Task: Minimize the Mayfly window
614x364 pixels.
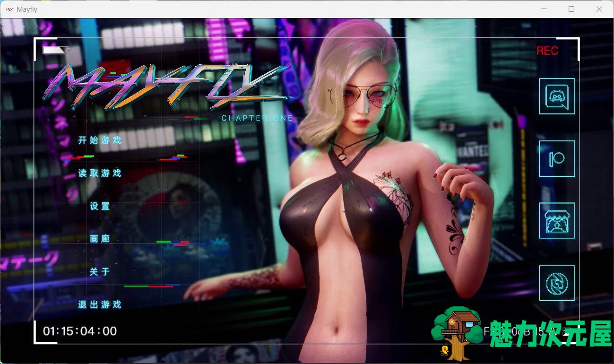Action: click(x=544, y=9)
